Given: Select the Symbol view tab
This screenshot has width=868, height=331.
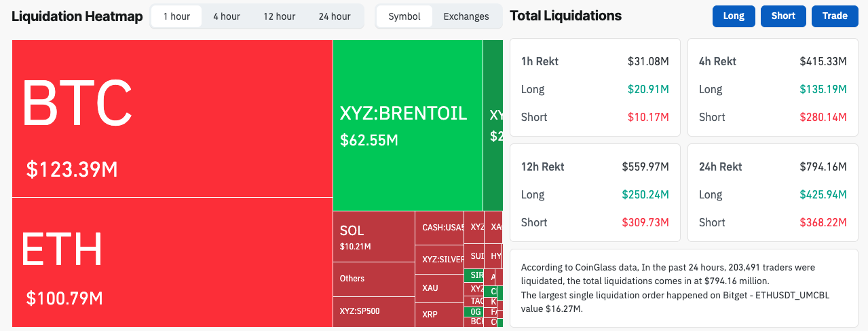Looking at the screenshot, I should [404, 16].
